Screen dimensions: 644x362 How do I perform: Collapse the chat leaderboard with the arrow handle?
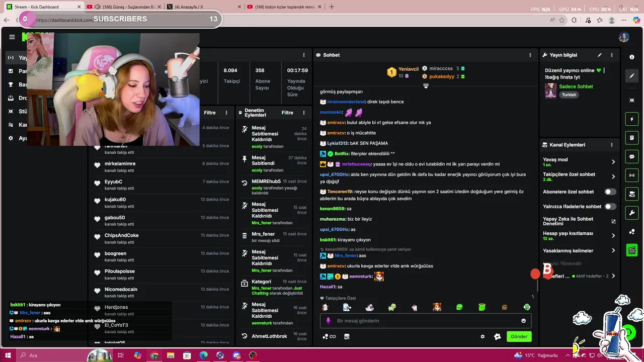[426, 86]
